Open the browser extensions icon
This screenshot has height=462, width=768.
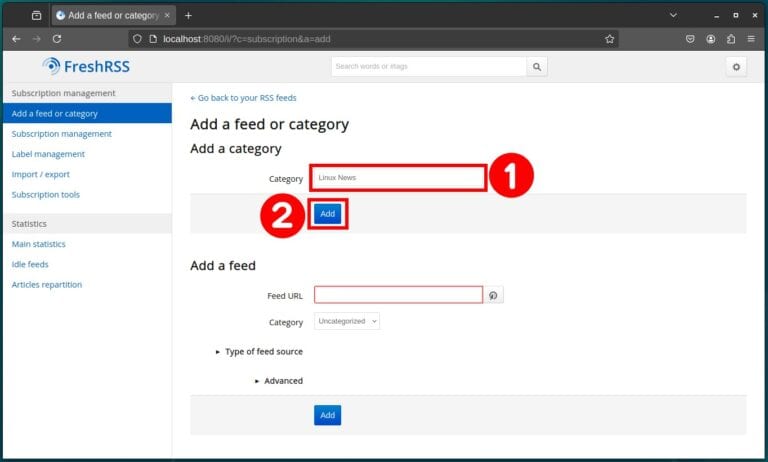(731, 39)
